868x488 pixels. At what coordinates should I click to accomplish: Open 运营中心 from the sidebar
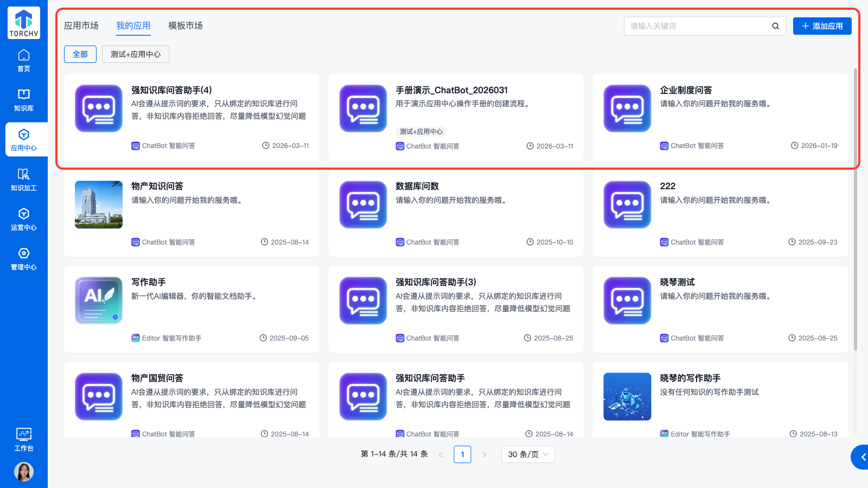pyautogui.click(x=24, y=219)
